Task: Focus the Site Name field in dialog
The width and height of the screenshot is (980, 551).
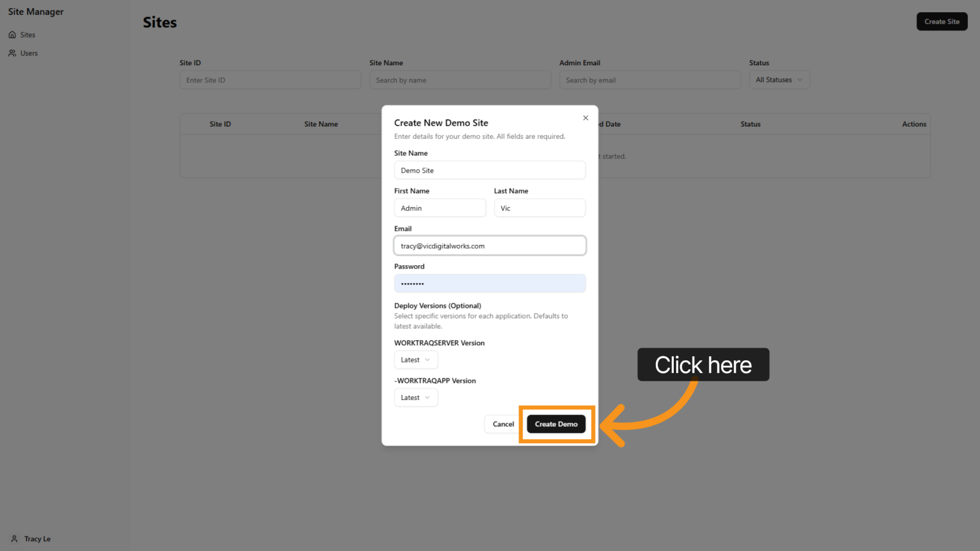Action: point(489,170)
